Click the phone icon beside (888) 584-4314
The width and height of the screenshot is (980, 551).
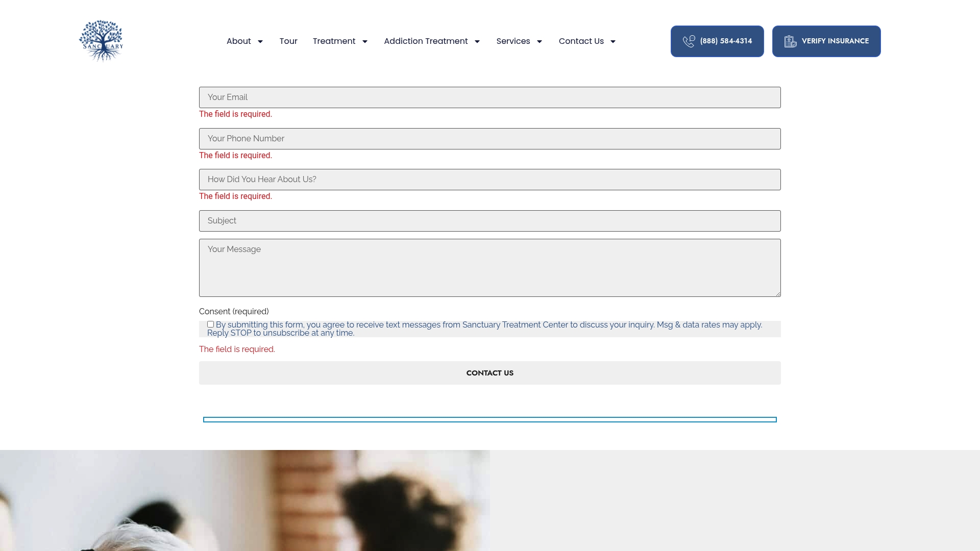[689, 41]
